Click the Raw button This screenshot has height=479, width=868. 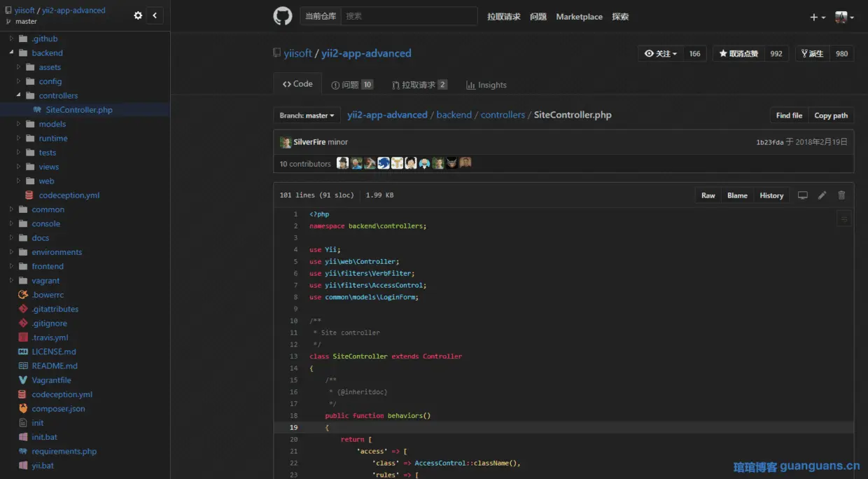click(708, 195)
